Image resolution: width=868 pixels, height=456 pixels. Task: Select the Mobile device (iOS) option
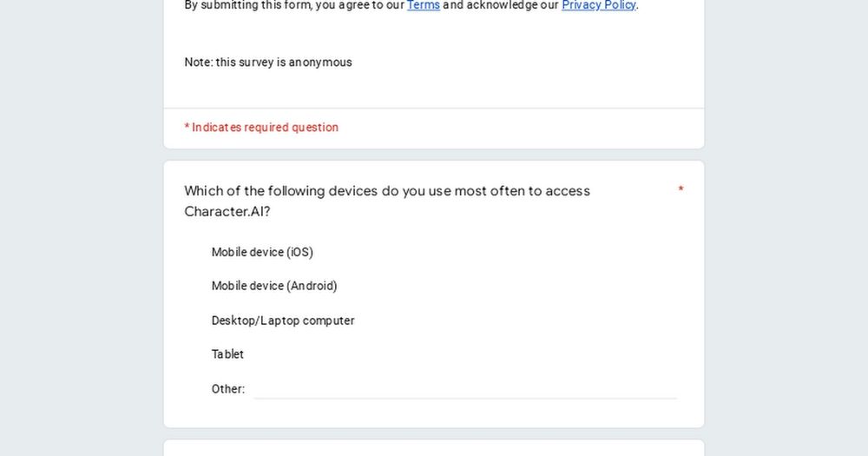(x=262, y=252)
